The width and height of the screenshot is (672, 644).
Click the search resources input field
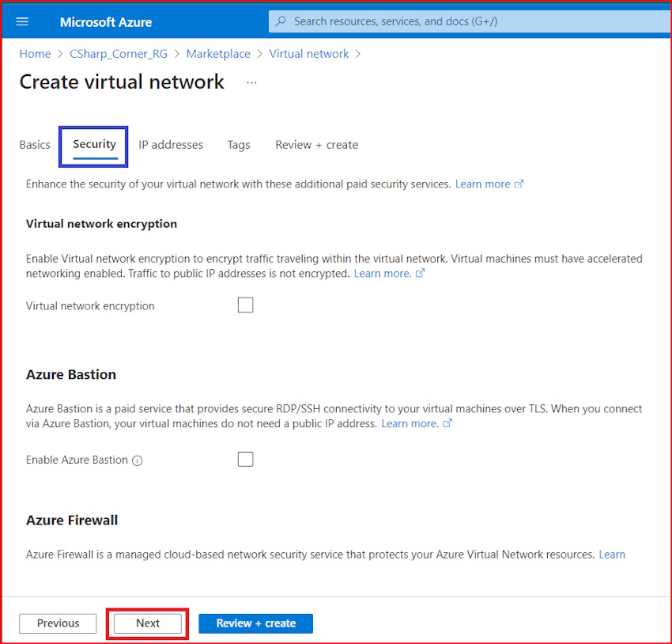click(x=395, y=21)
